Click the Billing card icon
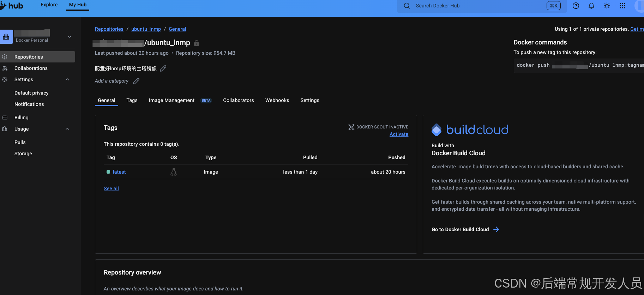Image resolution: width=644 pixels, height=295 pixels. (x=5, y=118)
